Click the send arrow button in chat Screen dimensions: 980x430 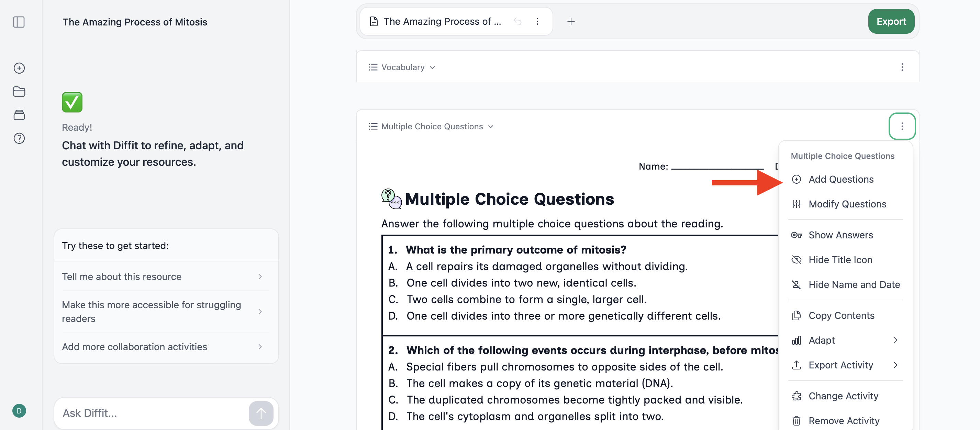pyautogui.click(x=261, y=413)
